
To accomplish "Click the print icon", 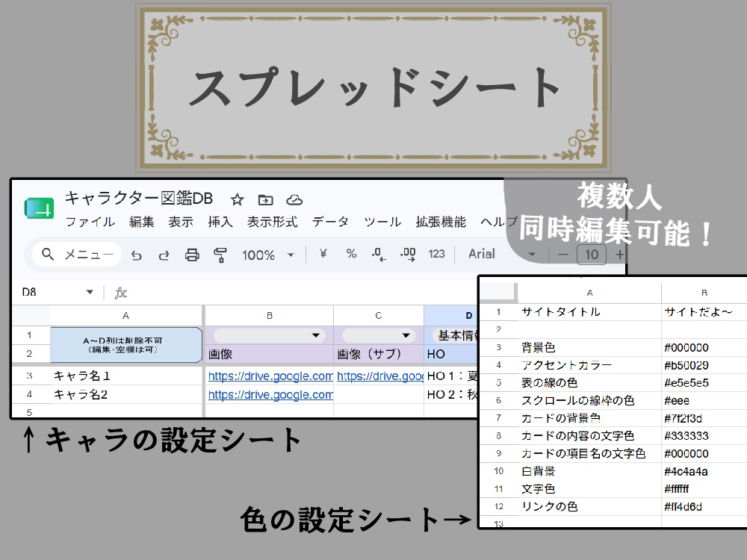I will pos(191,255).
